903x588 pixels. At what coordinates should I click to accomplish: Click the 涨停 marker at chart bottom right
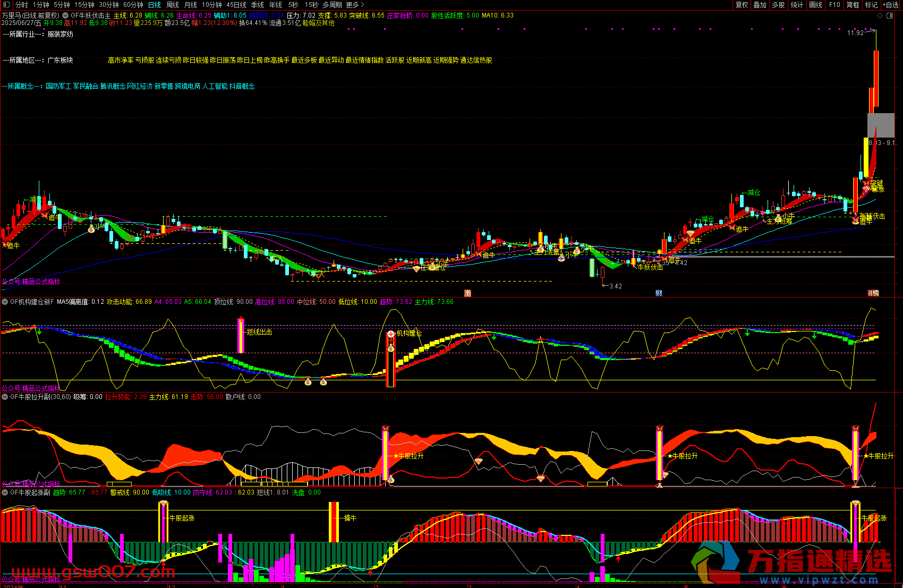coord(873,293)
